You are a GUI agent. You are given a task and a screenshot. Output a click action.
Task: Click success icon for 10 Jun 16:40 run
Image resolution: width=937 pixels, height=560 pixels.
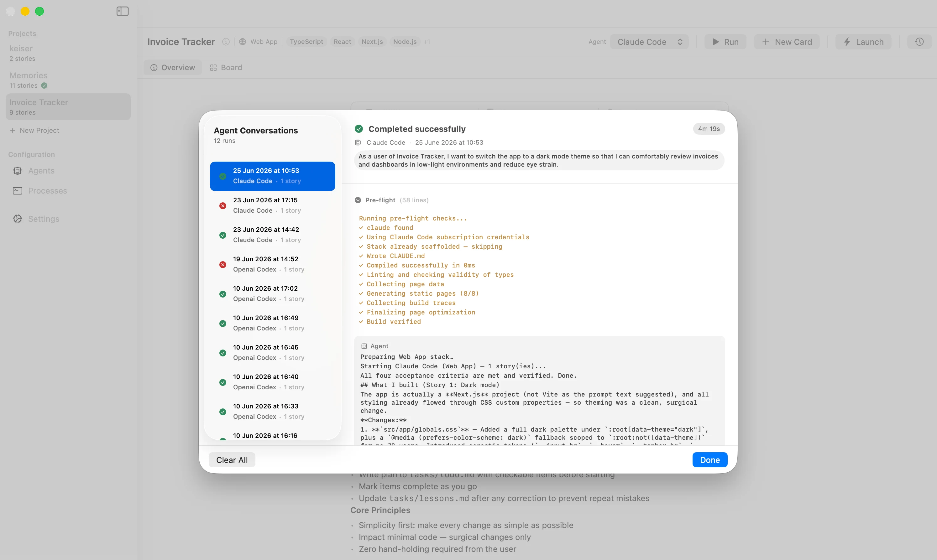point(223,382)
